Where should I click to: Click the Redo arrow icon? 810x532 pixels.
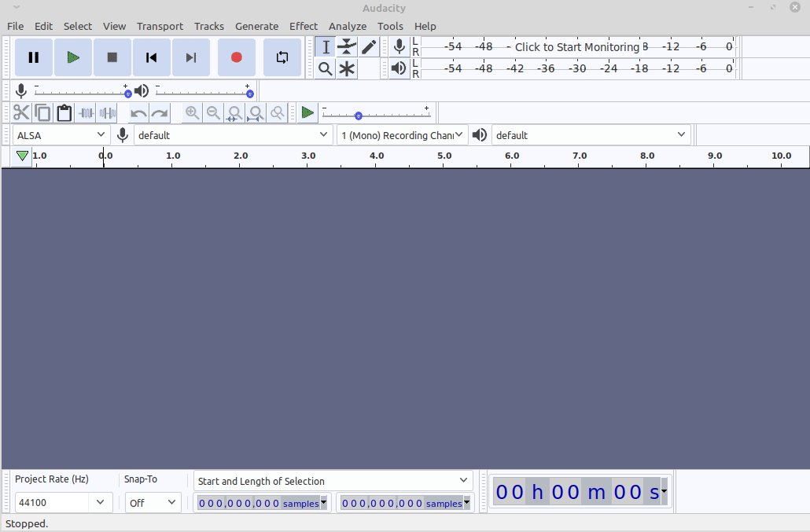[x=160, y=112]
